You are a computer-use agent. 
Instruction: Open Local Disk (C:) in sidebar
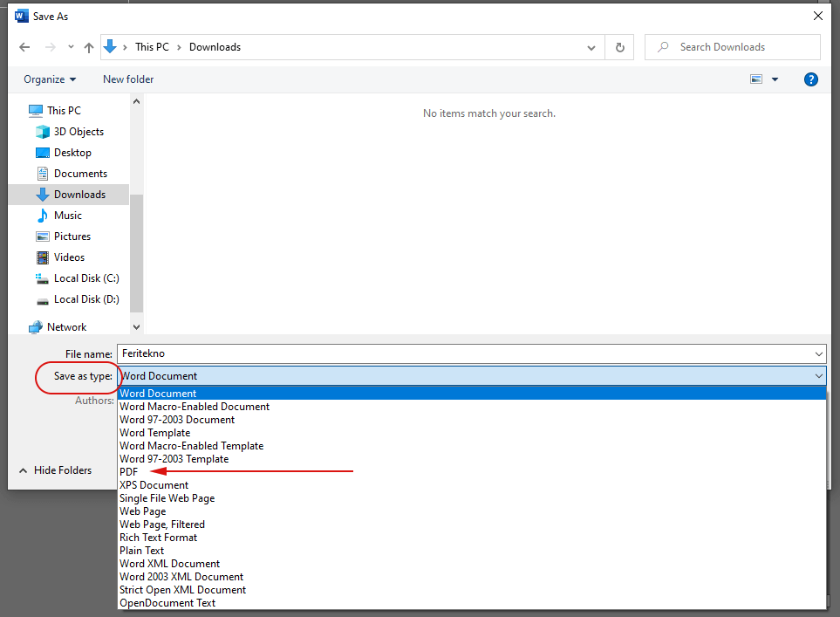click(x=86, y=278)
